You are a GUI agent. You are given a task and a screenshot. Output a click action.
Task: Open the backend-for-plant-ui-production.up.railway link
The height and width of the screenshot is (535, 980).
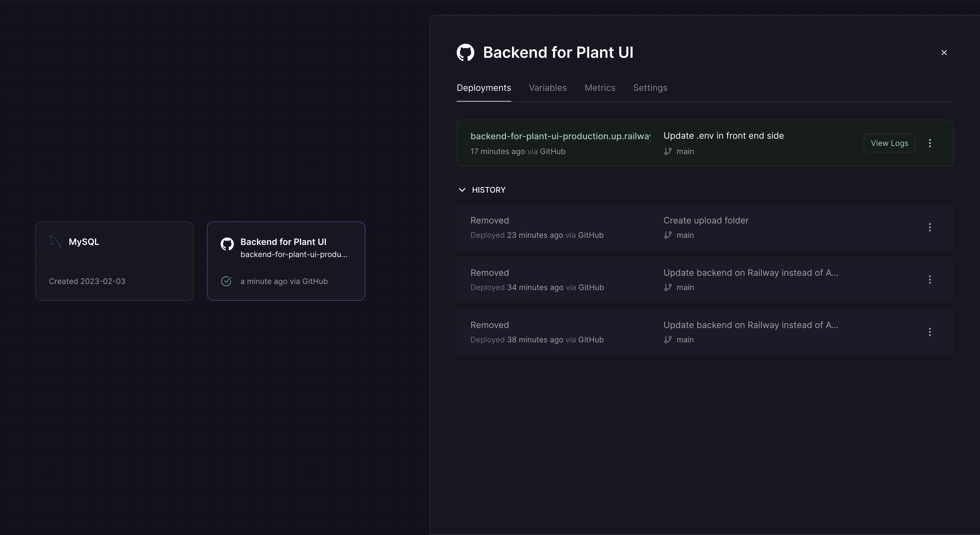coord(560,136)
